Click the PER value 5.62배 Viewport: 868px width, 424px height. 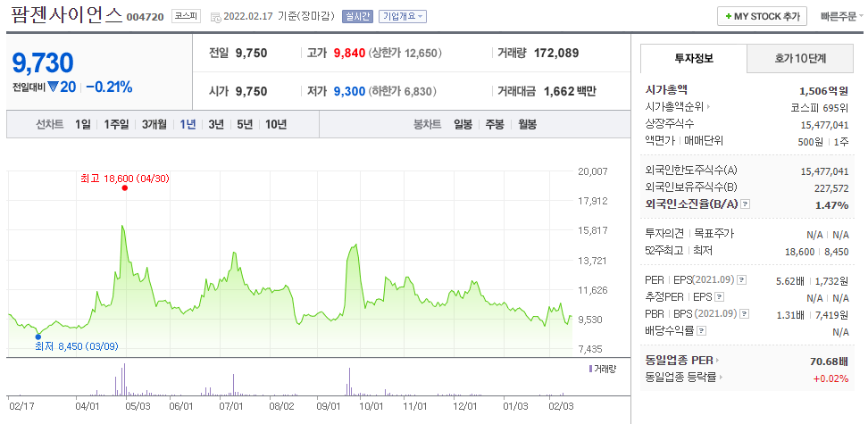coord(790,280)
